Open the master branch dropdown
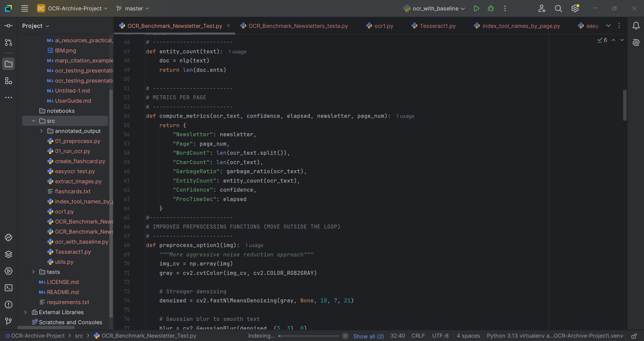This screenshot has height=341, width=644. click(132, 8)
